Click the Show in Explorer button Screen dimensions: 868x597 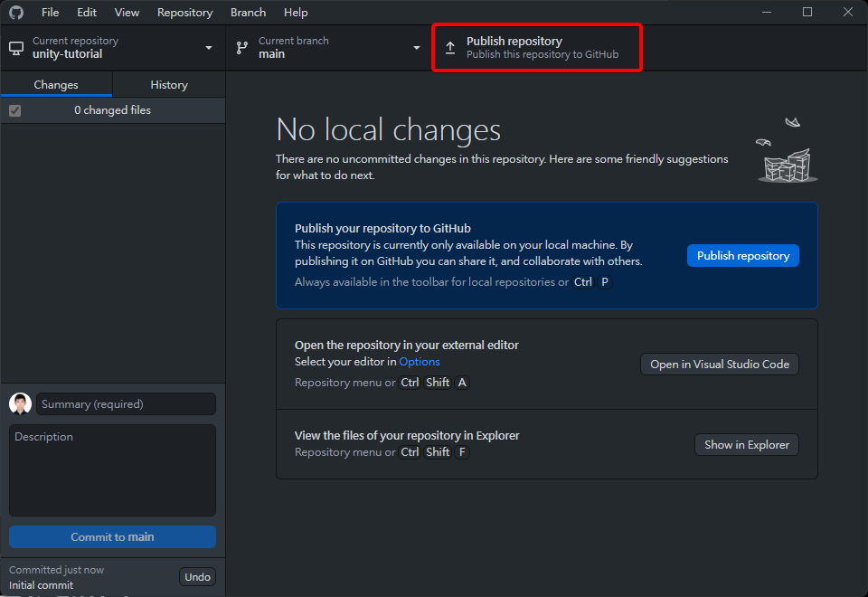coord(747,445)
